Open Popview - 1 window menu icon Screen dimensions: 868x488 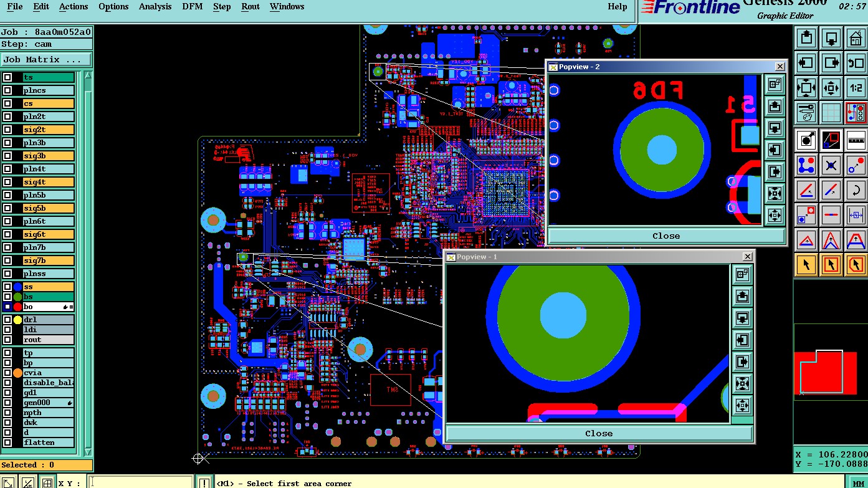click(x=451, y=257)
